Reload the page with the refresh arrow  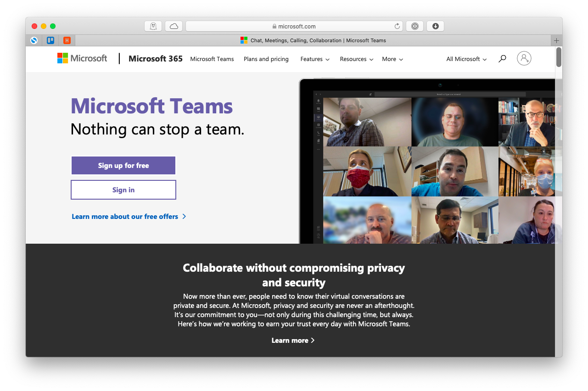(397, 26)
